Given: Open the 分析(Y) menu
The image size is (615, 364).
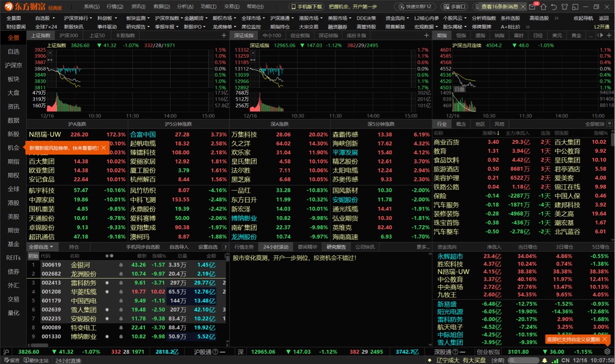Looking at the screenshot, I should 185,7.
